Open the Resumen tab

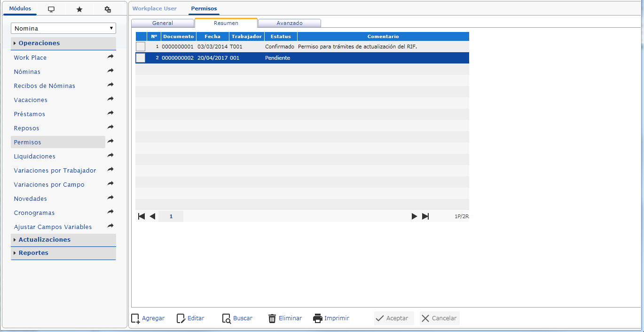click(x=226, y=23)
